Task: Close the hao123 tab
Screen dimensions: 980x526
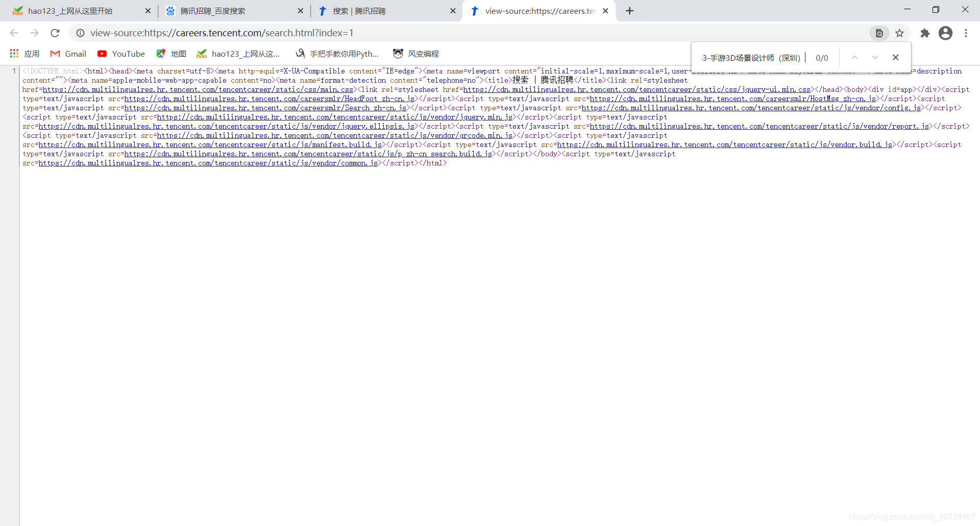Action: tap(148, 11)
